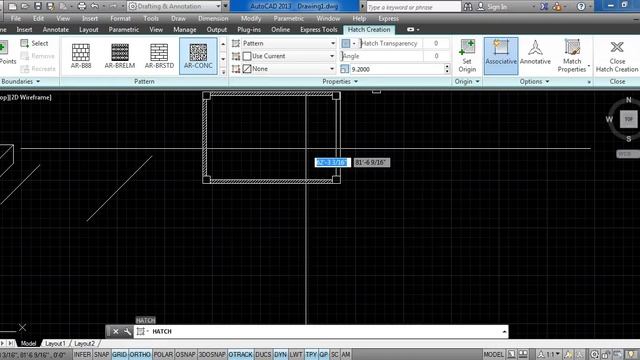Click Annotative option icon
640x360 pixels.
click(x=535, y=48)
